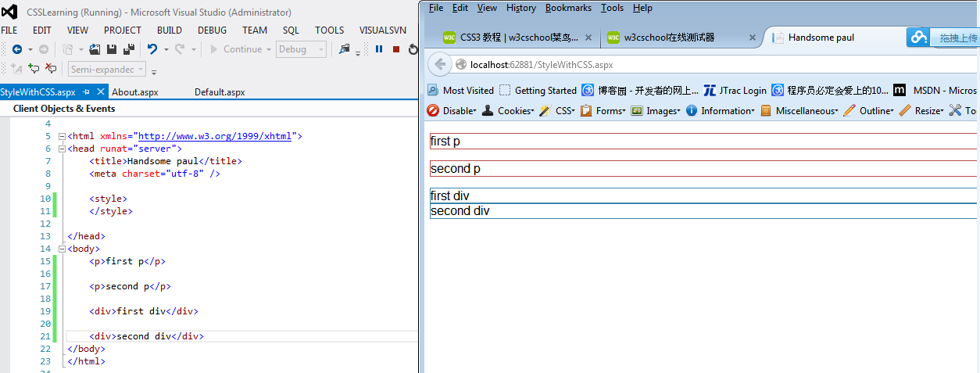Click the Open File folder icon
The width and height of the screenshot is (980, 373).
coord(95,49)
